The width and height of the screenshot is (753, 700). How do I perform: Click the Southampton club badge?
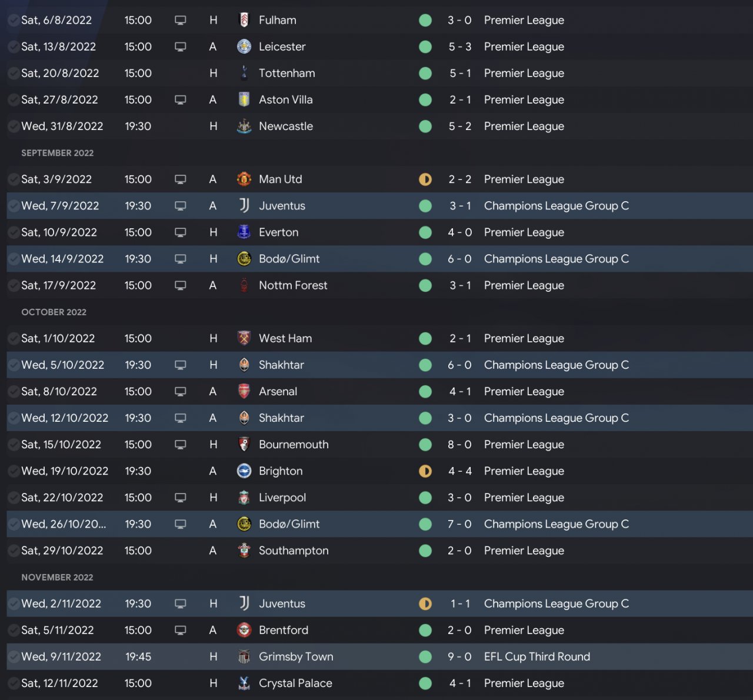point(244,551)
